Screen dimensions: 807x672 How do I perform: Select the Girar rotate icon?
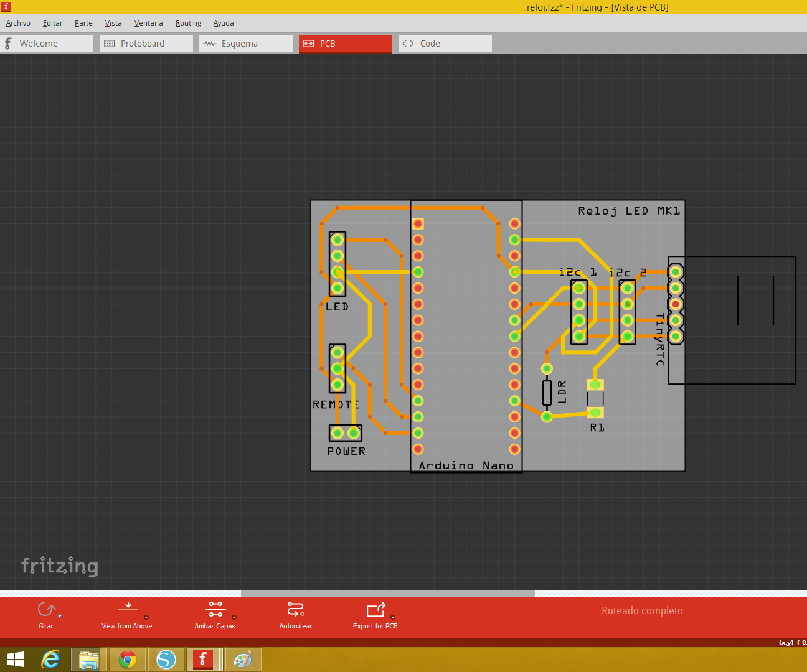pos(45,610)
